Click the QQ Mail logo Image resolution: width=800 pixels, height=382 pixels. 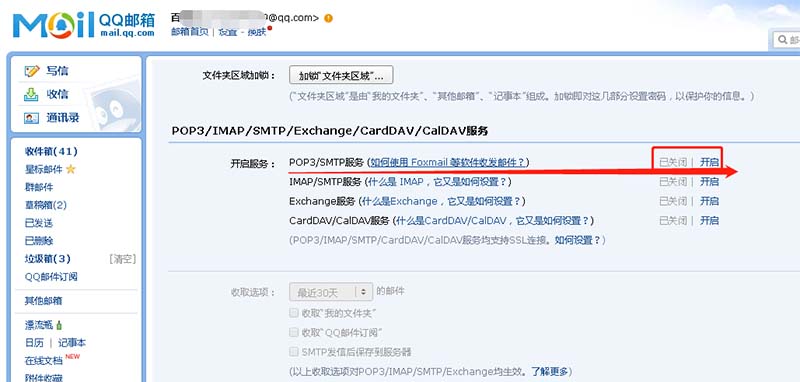pyautogui.click(x=84, y=25)
